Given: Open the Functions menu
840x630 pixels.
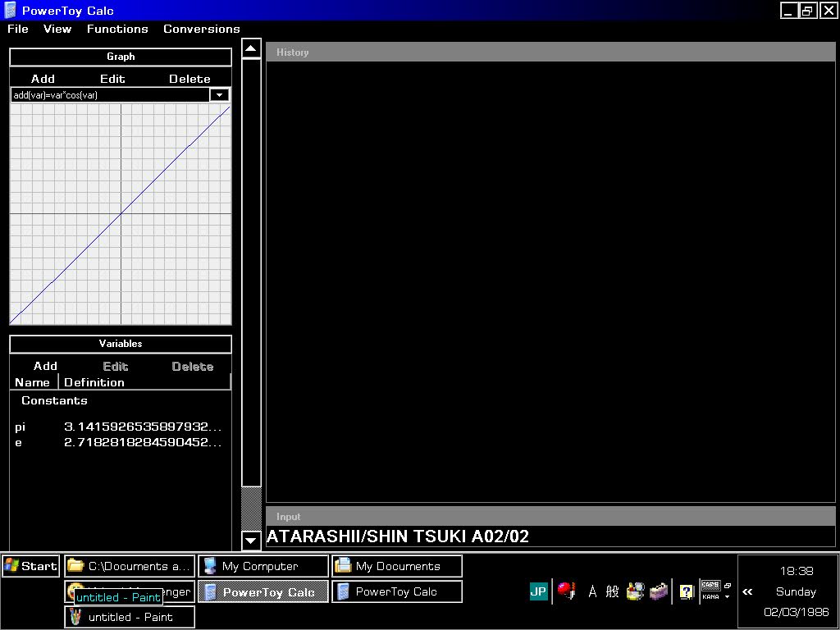Looking at the screenshot, I should point(117,29).
